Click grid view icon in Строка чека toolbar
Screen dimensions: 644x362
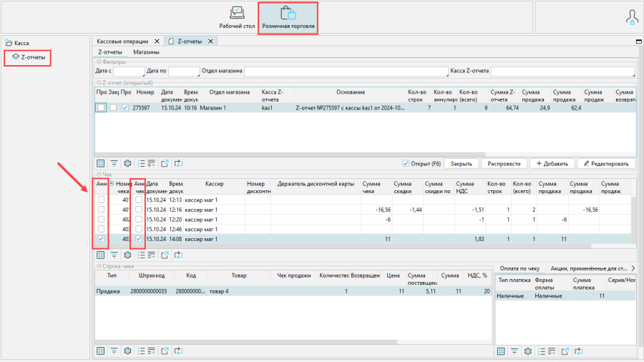coord(101,351)
